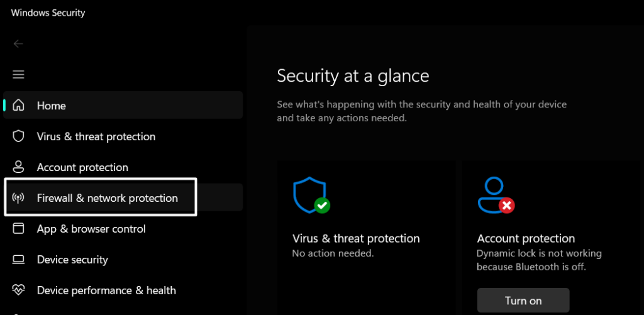Open the Device security section
Screen dimensions: 644x315
coord(72,260)
